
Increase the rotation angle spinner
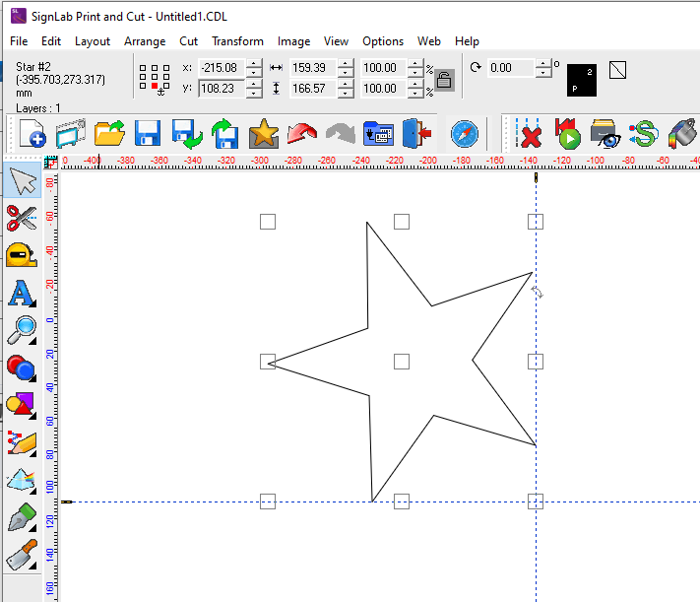[x=542, y=64]
